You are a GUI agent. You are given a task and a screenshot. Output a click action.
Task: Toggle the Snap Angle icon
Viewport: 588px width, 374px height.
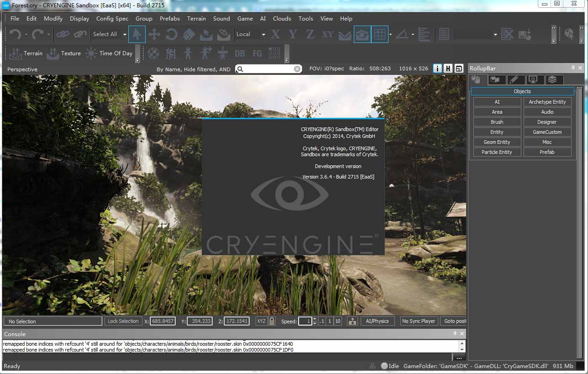coord(402,34)
